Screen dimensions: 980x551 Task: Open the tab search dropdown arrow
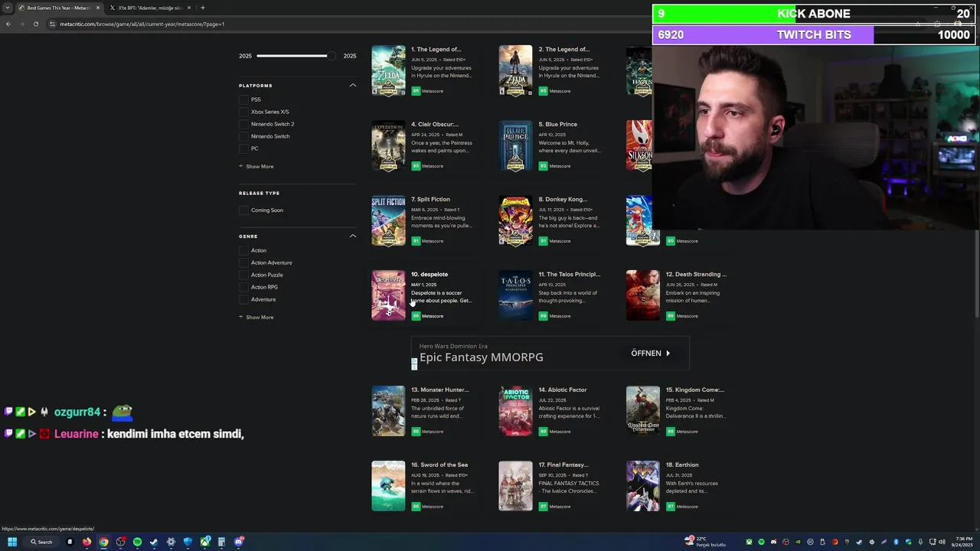point(8,8)
